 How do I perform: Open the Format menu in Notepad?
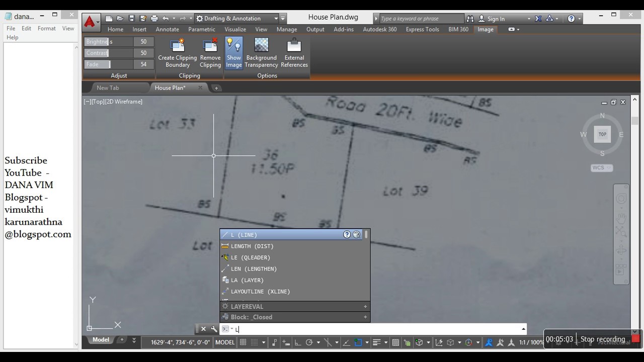click(46, 29)
